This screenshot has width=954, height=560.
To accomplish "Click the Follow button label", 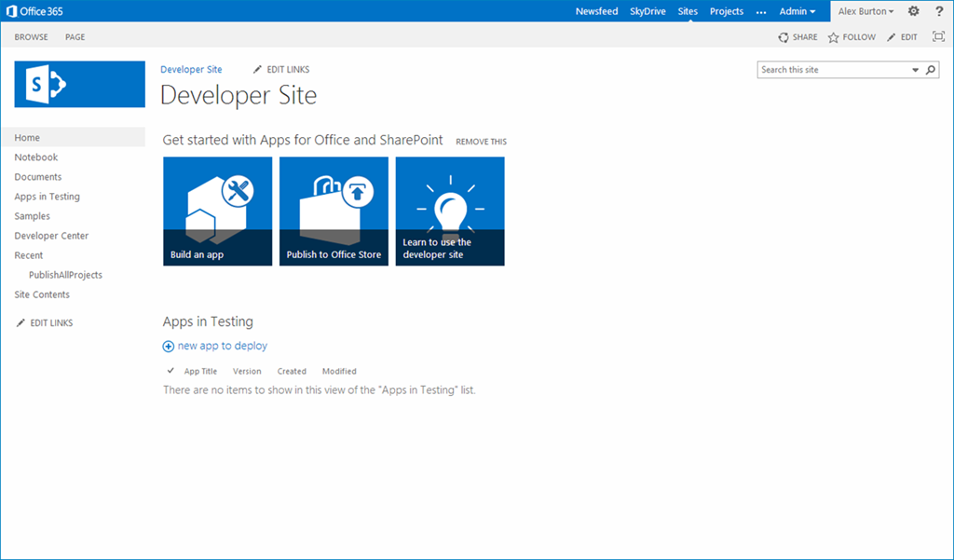I will pos(859,37).
